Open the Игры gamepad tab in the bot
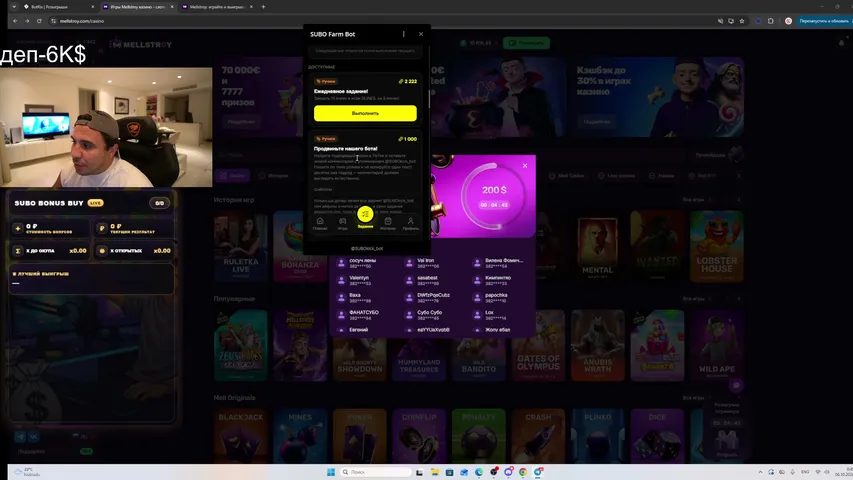Viewport: 853px width, 480px height. (x=343, y=224)
